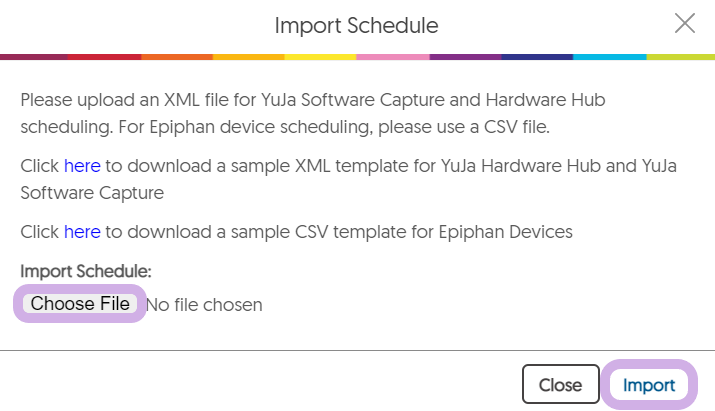Click the red segment of color bar

click(106, 56)
